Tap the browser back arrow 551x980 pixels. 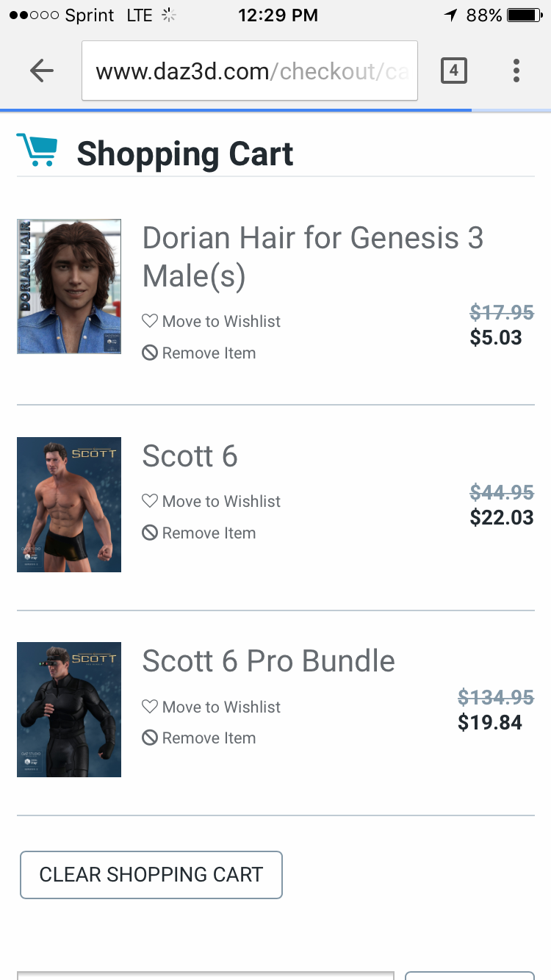point(42,71)
